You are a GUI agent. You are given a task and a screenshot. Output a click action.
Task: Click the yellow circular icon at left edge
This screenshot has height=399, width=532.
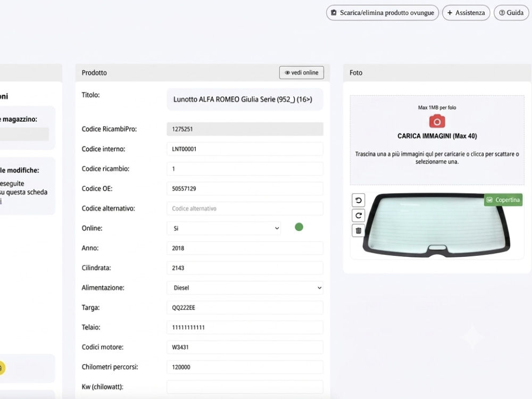[2, 368]
